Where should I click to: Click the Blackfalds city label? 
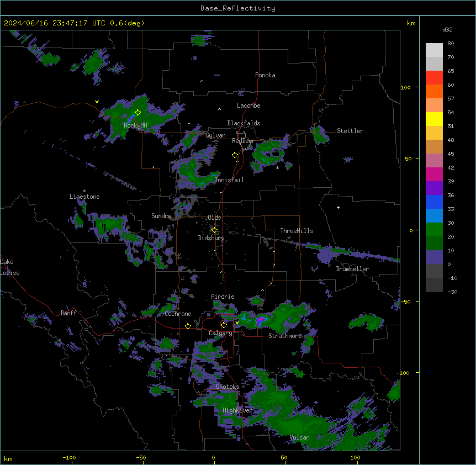(244, 123)
